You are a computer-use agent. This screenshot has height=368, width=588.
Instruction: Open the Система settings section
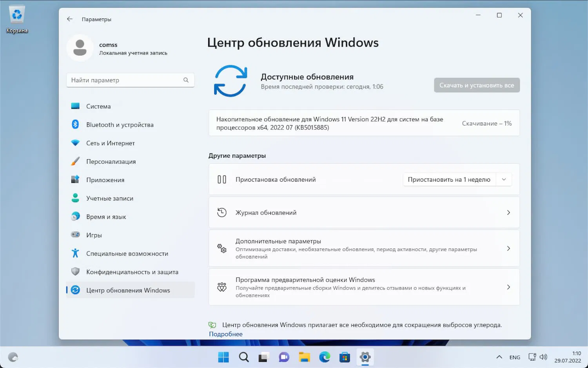pos(98,106)
